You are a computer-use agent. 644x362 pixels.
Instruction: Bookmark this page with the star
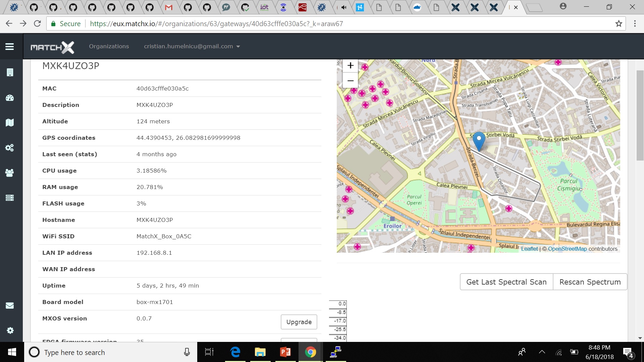(x=619, y=23)
